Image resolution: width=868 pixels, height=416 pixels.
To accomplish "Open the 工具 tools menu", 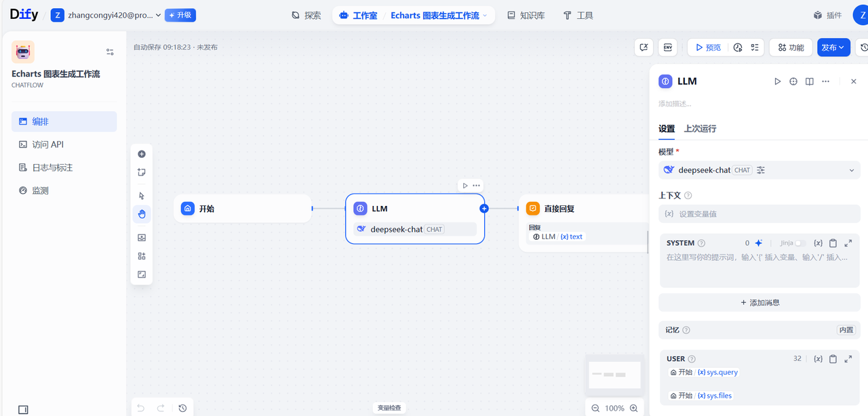I will point(578,15).
